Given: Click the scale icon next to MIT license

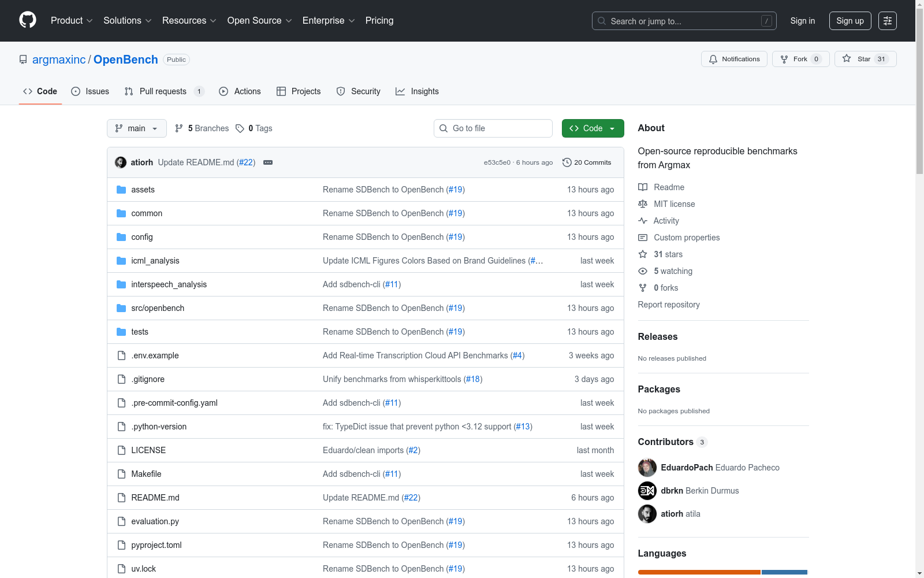Looking at the screenshot, I should click(x=643, y=204).
